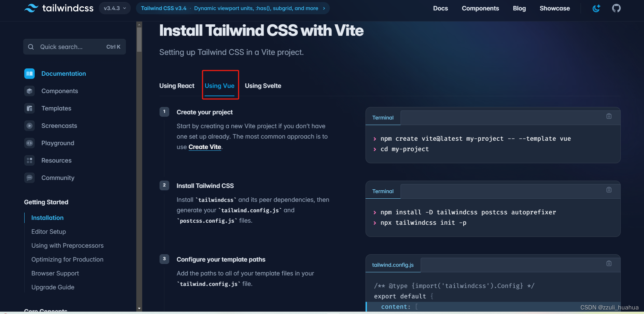Open the Documentation sidebar link
644x314 pixels.
pyautogui.click(x=64, y=74)
